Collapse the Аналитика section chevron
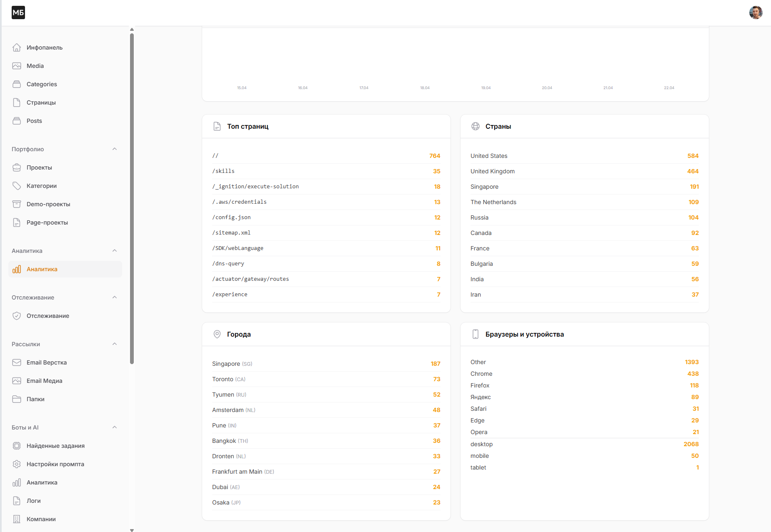The width and height of the screenshot is (771, 532). click(115, 251)
